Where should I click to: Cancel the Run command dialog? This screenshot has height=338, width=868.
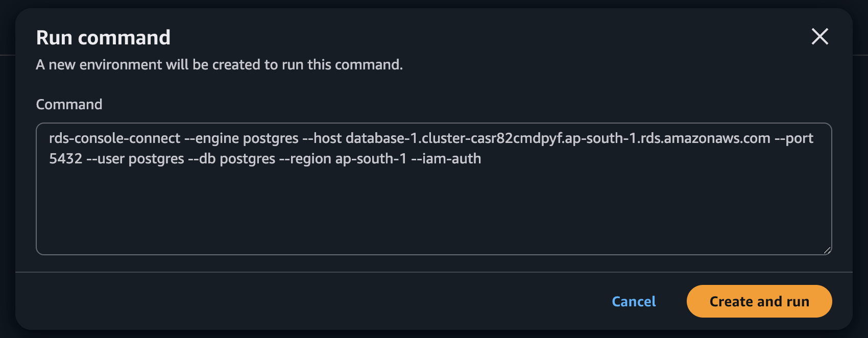[x=633, y=301]
